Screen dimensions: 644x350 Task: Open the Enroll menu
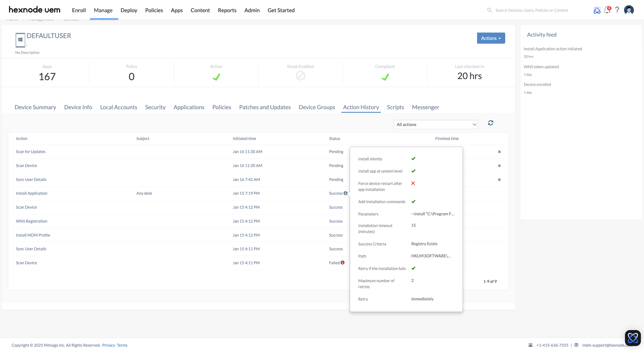pos(79,10)
